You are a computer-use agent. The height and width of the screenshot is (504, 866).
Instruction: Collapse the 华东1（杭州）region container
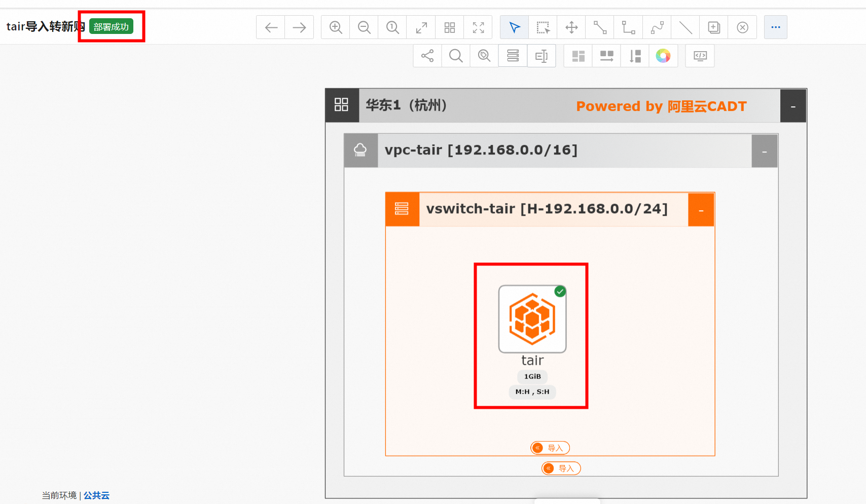click(x=793, y=106)
